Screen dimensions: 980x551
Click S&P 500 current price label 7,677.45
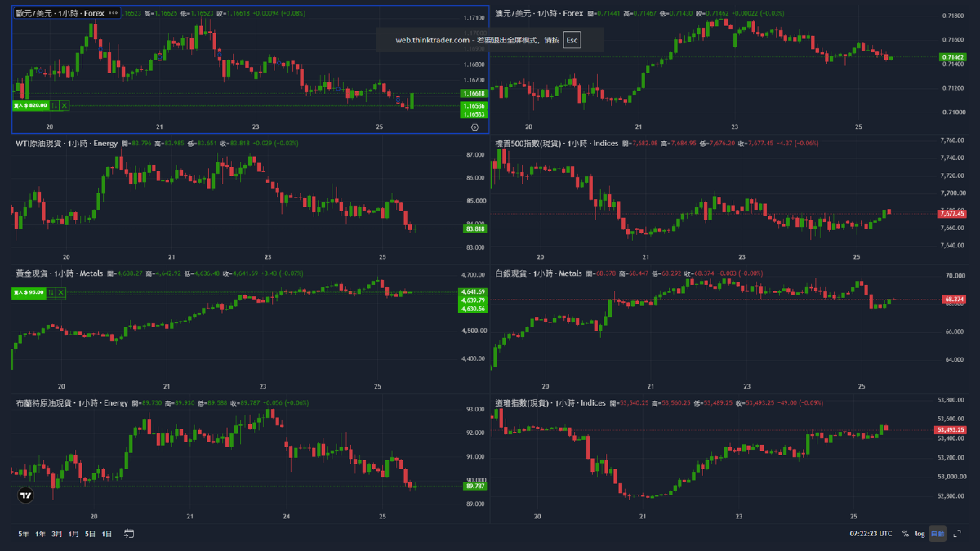pyautogui.click(x=953, y=213)
